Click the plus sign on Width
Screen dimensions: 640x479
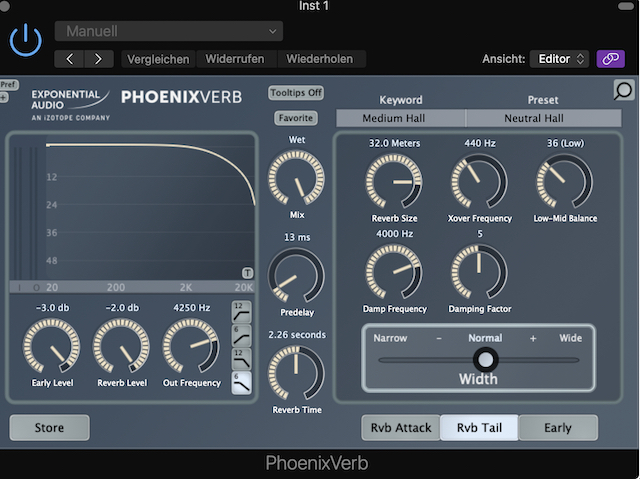click(533, 338)
